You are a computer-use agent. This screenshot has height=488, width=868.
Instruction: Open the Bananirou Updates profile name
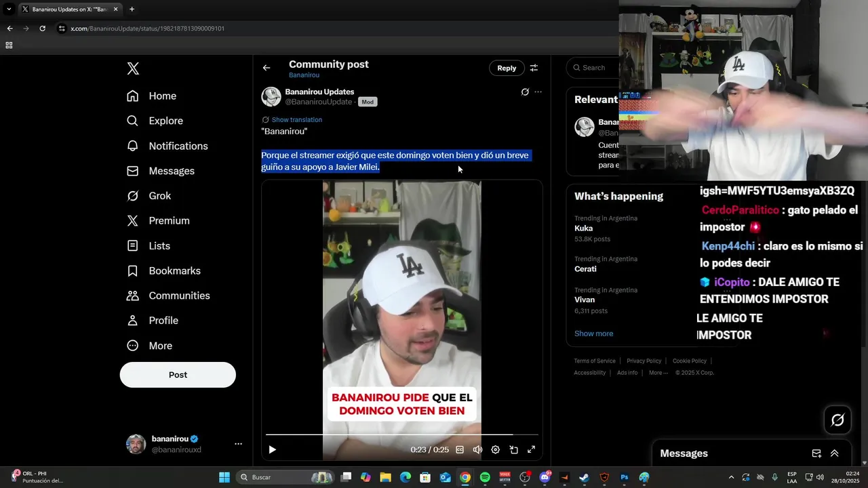pyautogui.click(x=319, y=91)
